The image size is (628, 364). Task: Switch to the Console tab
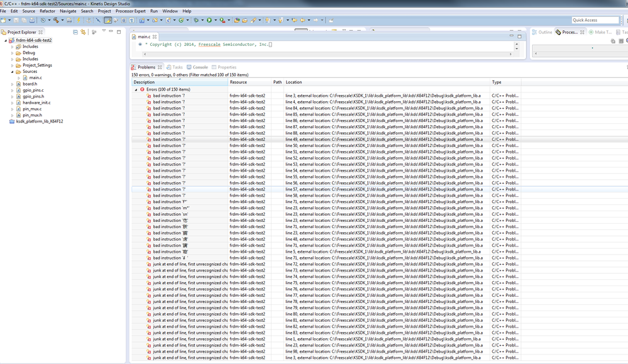click(197, 67)
